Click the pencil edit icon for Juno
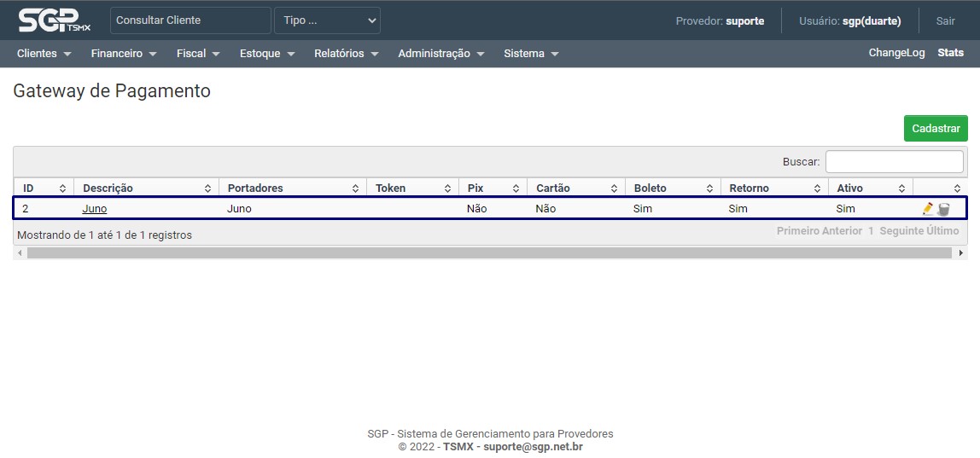The height and width of the screenshot is (458, 980). coord(928,209)
